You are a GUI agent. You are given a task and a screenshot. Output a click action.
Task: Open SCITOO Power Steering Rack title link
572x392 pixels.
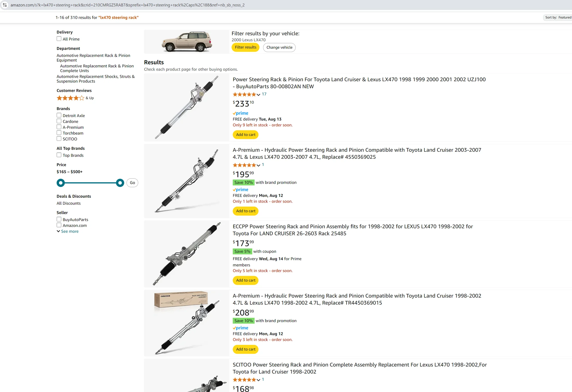[x=360, y=368]
